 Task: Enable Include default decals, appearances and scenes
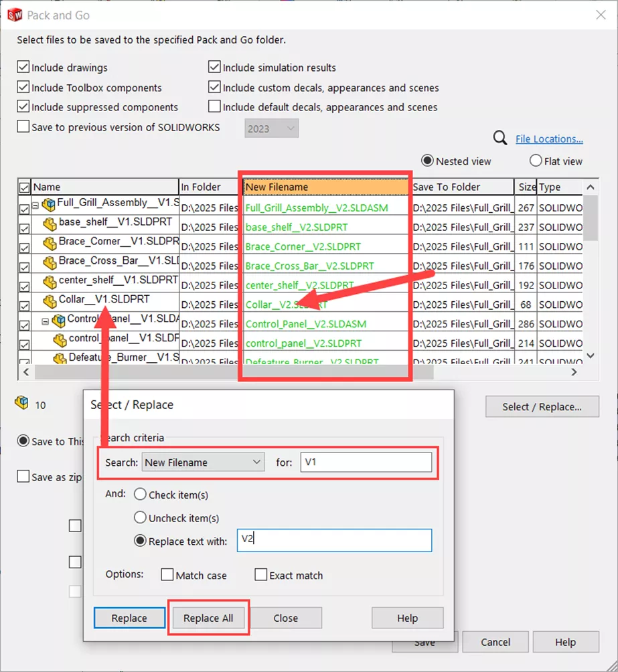pos(214,106)
